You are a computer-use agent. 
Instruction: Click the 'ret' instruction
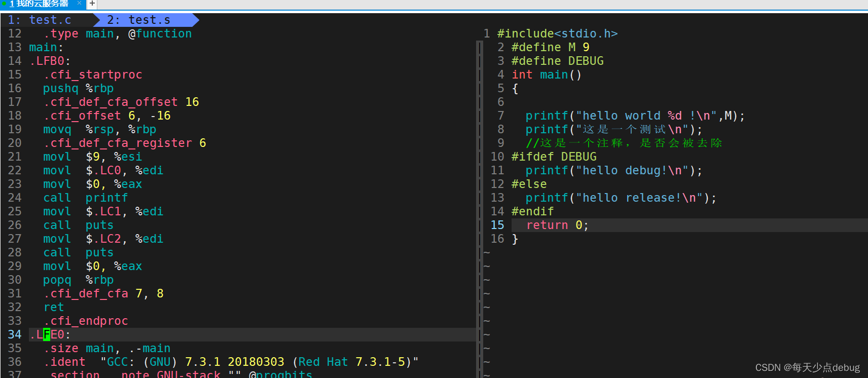[54, 307]
